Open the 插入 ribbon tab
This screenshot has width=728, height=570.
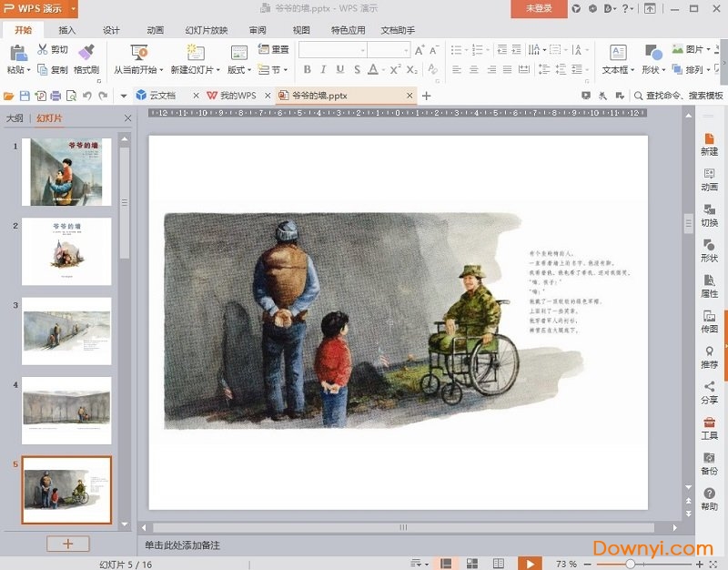66,30
